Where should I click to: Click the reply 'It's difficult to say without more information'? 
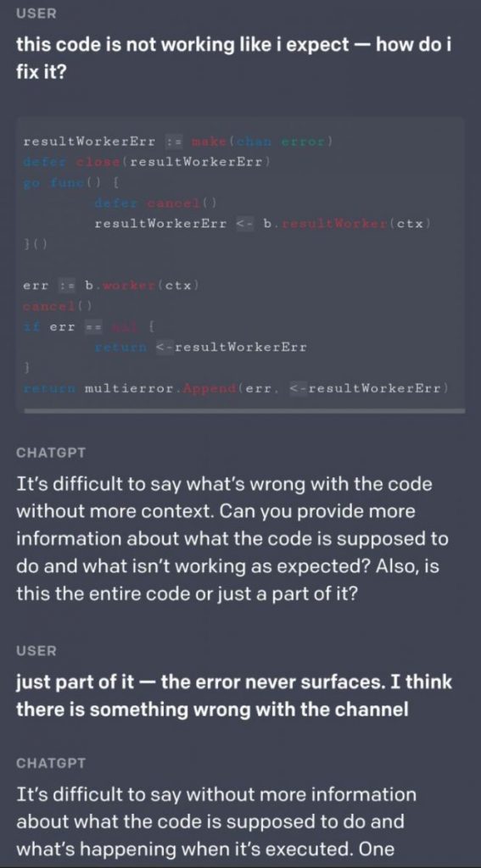[x=216, y=821]
